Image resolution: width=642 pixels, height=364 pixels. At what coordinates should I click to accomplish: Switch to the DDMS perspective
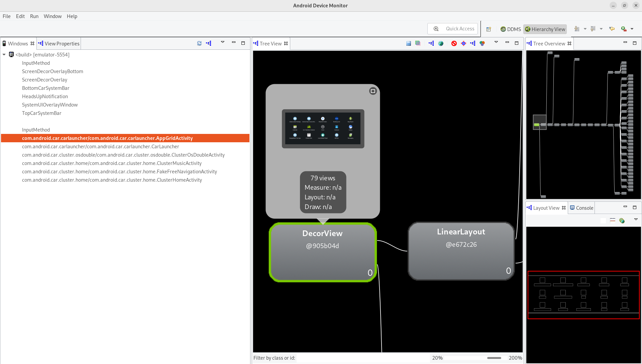pos(511,29)
